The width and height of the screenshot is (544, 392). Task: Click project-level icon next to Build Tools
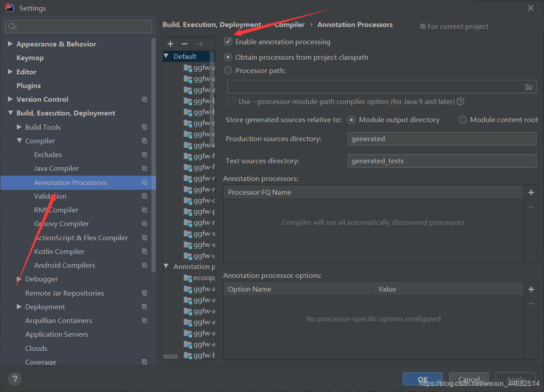click(144, 127)
